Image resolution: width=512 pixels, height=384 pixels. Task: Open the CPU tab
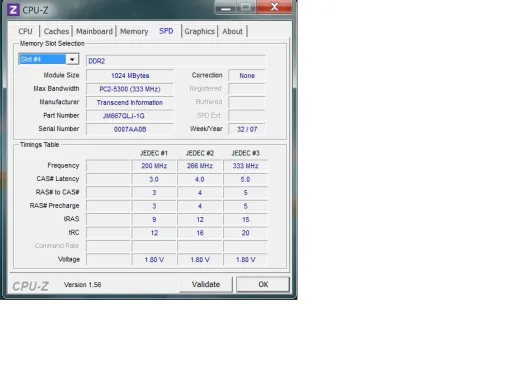tap(25, 31)
